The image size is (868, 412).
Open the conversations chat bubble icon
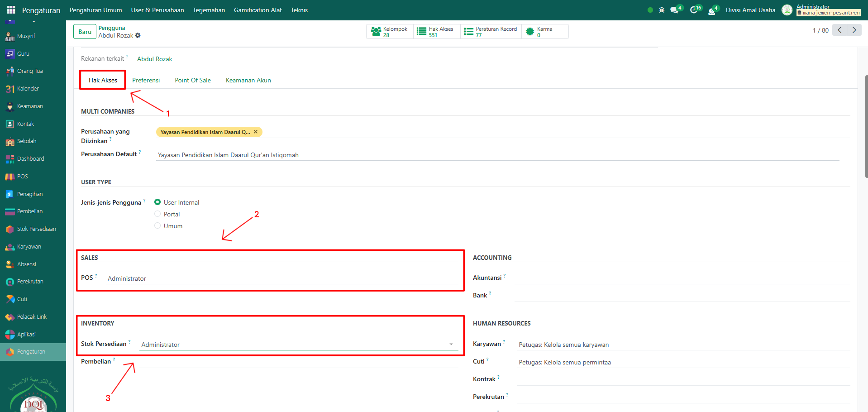click(675, 10)
